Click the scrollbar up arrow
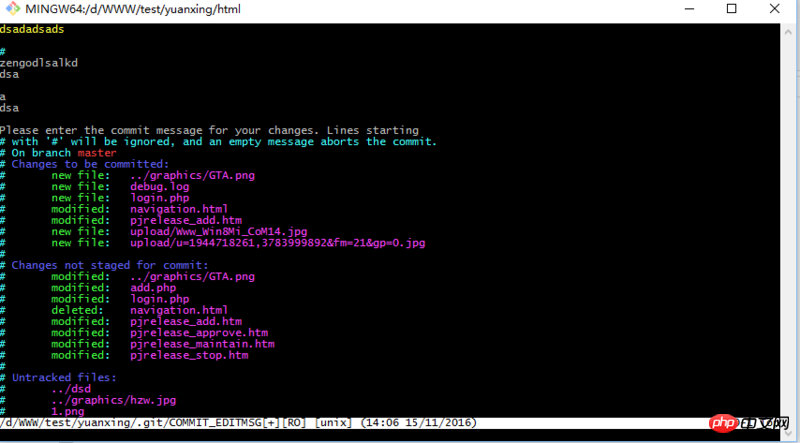This screenshot has height=443, width=800. click(x=789, y=32)
